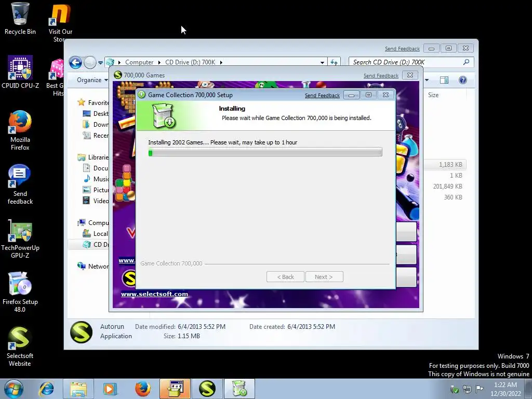Open the Visit Our Store desktop shortcut
The image size is (532, 399).
click(60, 22)
